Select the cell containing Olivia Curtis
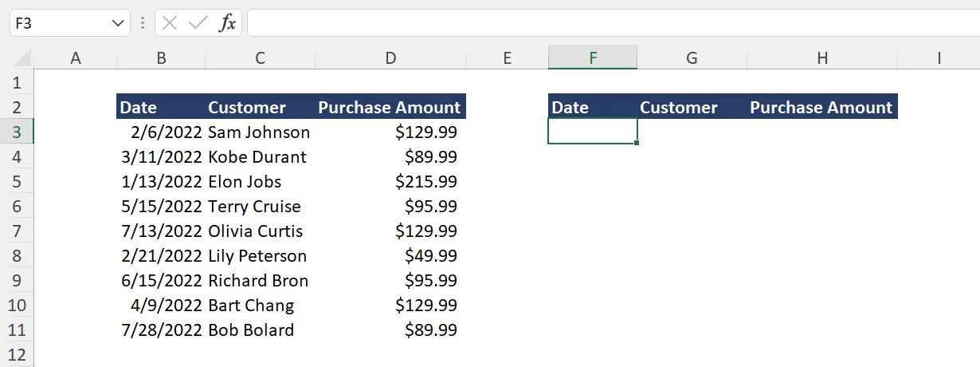The height and width of the screenshot is (367, 980). click(256, 231)
